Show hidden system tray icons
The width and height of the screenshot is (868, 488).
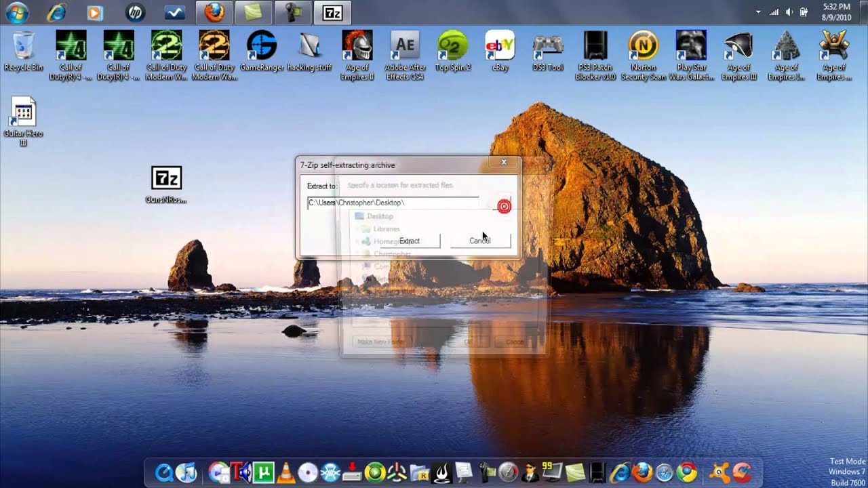coord(759,12)
